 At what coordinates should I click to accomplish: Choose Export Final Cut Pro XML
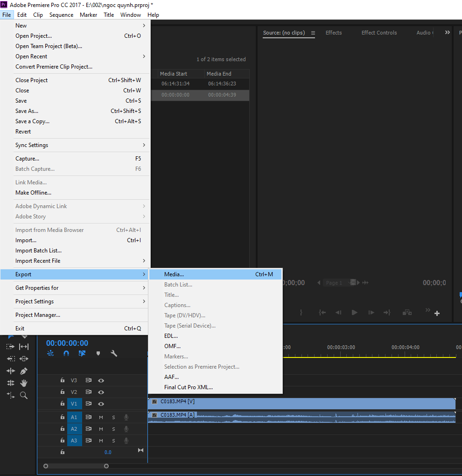pos(216,387)
